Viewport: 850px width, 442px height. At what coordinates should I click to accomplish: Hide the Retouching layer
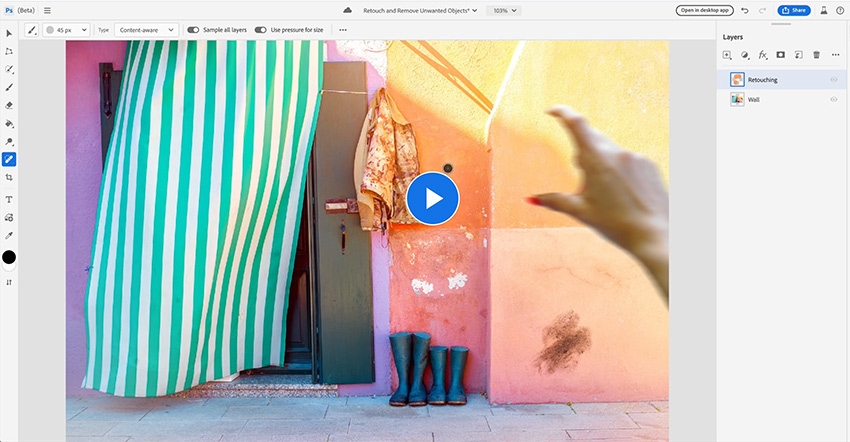(833, 79)
